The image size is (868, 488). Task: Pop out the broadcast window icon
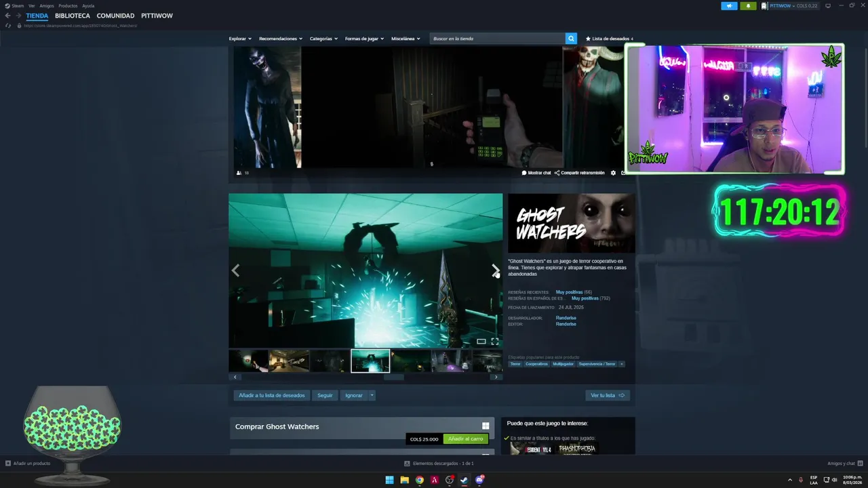623,173
